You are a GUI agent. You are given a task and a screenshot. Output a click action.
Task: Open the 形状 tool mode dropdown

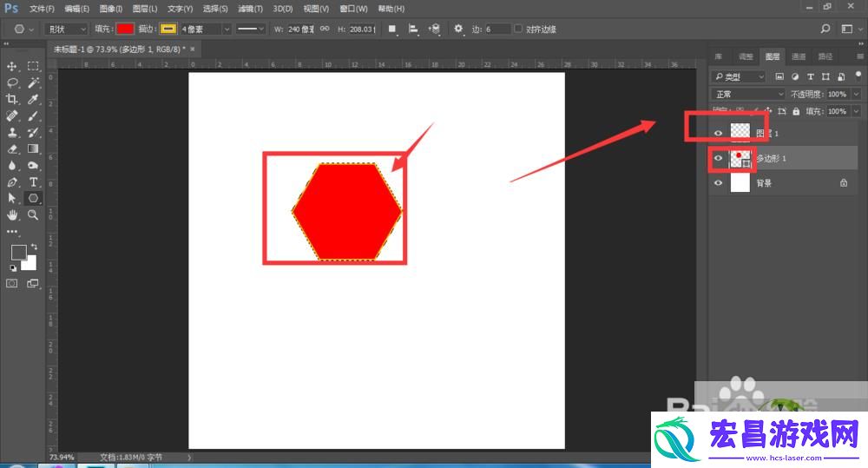coord(66,29)
